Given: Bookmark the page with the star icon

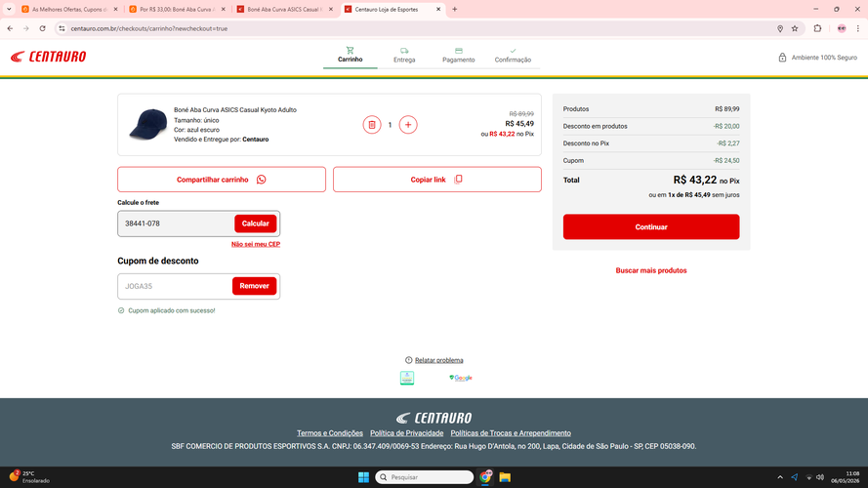Looking at the screenshot, I should [795, 28].
